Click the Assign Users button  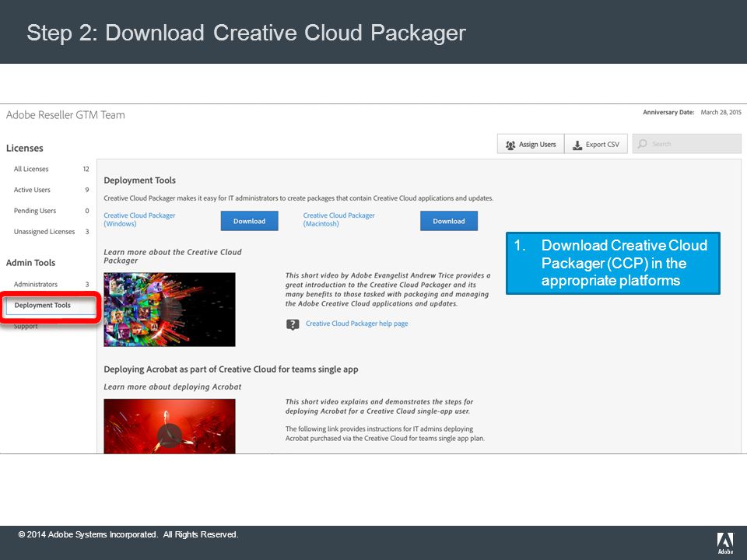click(x=531, y=144)
